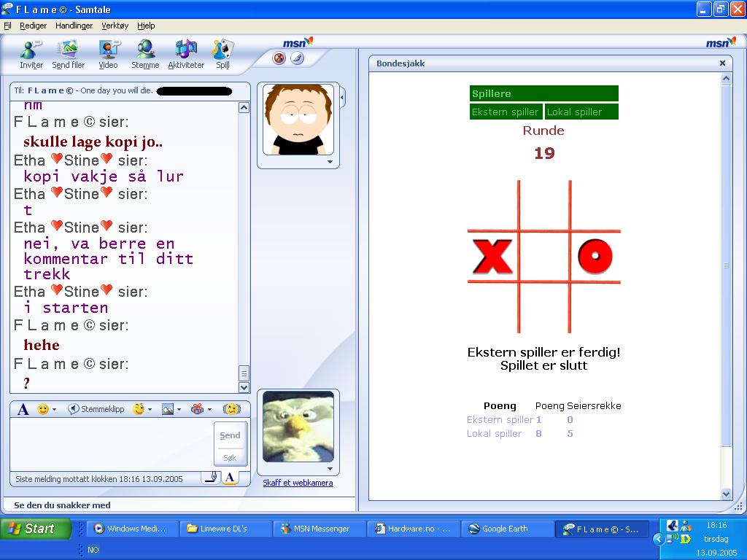Open the gift pack dropdown arrow

click(x=209, y=410)
